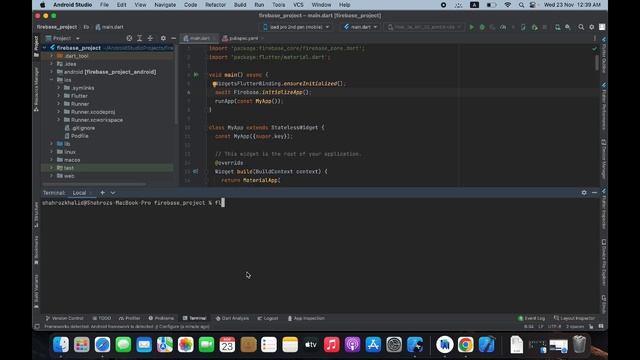Select the Podfile in the ios folder
640x360 pixels.
pyautogui.click(x=80, y=136)
